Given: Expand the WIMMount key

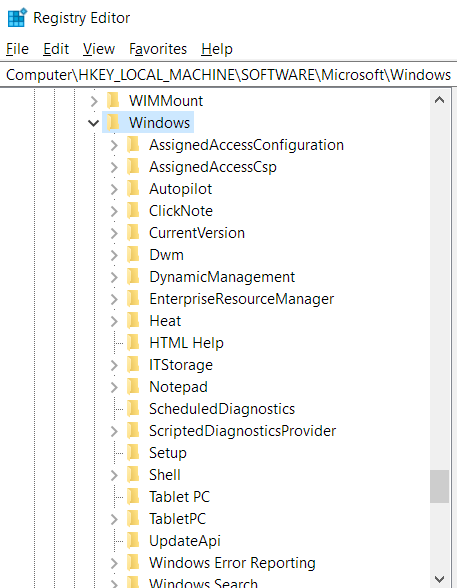Looking at the screenshot, I should click(x=94, y=101).
